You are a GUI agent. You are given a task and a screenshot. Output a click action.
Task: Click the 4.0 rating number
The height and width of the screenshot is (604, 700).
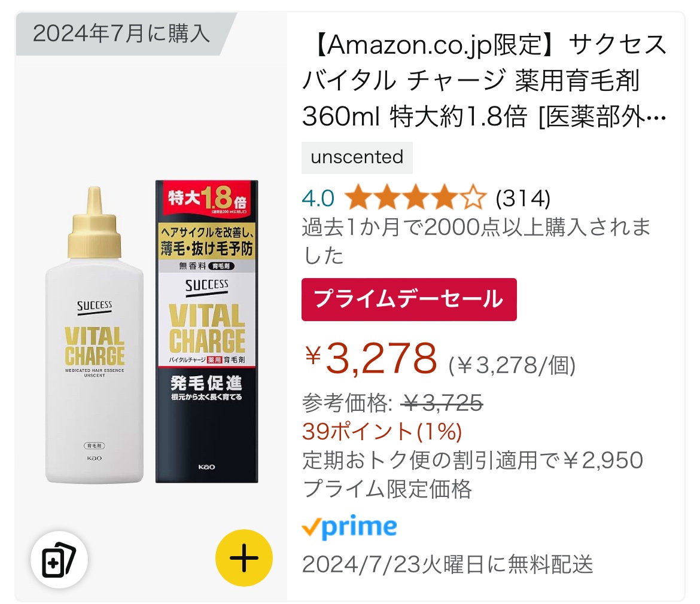click(x=318, y=198)
